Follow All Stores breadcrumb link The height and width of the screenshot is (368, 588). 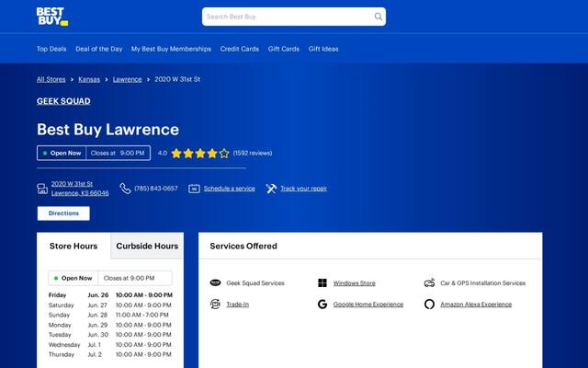coord(51,79)
